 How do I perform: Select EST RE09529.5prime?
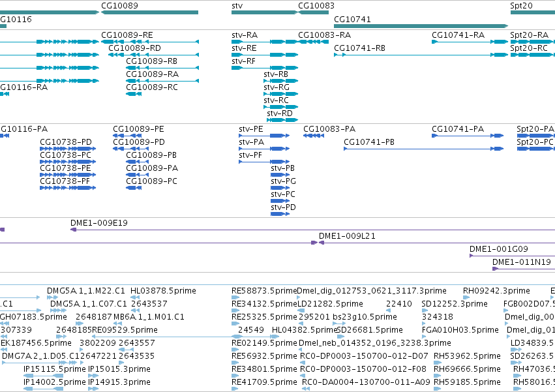point(167,337)
